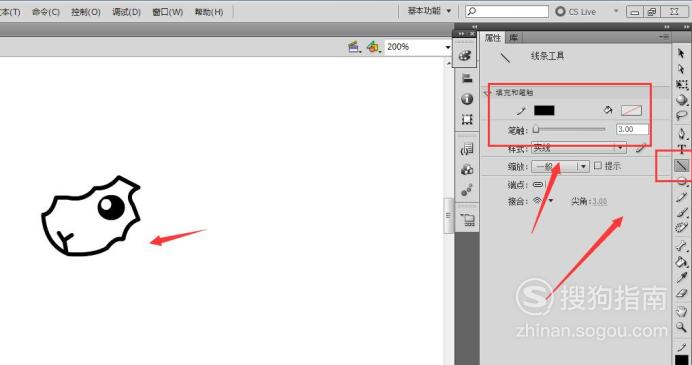Open the Motion Presets panel icon

pos(467,190)
